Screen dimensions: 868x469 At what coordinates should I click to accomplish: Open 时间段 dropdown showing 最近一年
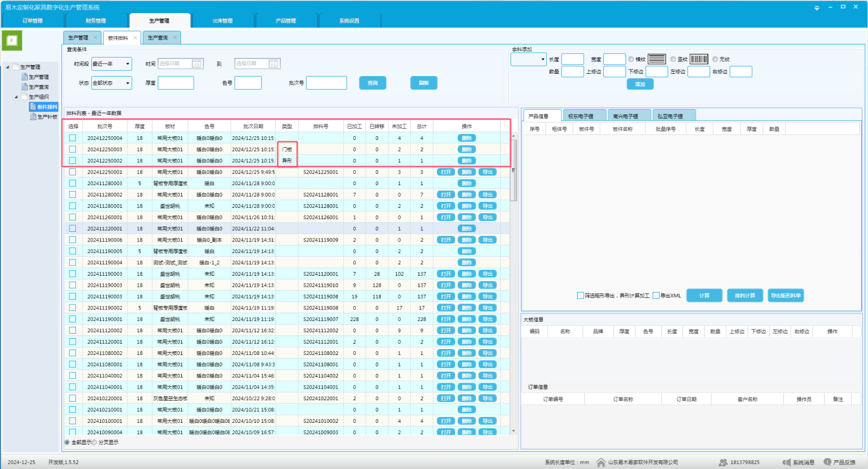click(111, 64)
